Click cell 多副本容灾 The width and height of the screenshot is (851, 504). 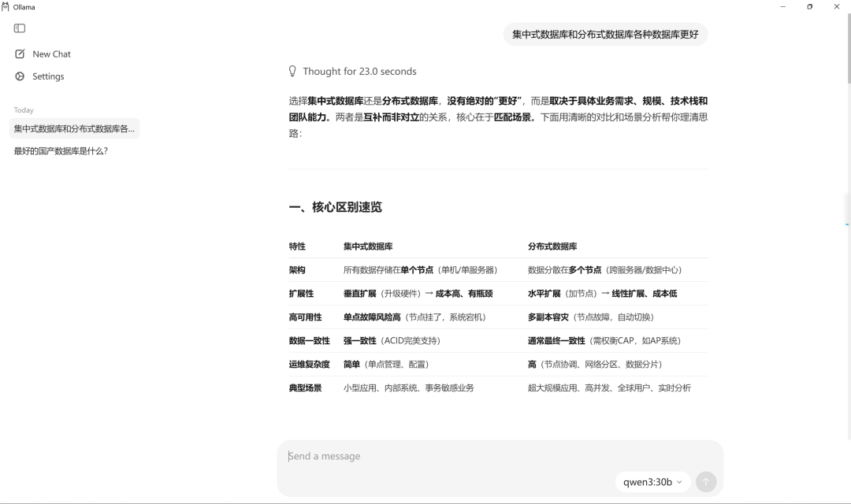click(x=591, y=317)
